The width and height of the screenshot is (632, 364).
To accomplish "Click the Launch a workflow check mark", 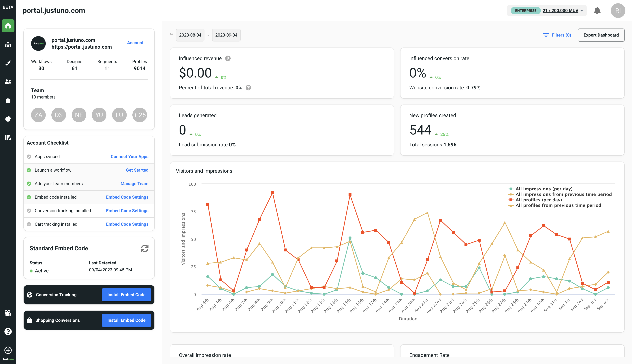I will click(x=29, y=170).
